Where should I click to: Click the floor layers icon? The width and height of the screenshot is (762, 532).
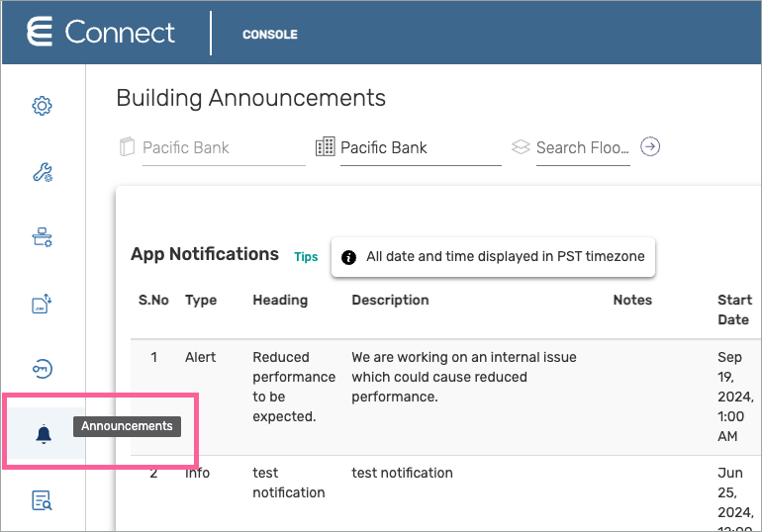[521, 146]
